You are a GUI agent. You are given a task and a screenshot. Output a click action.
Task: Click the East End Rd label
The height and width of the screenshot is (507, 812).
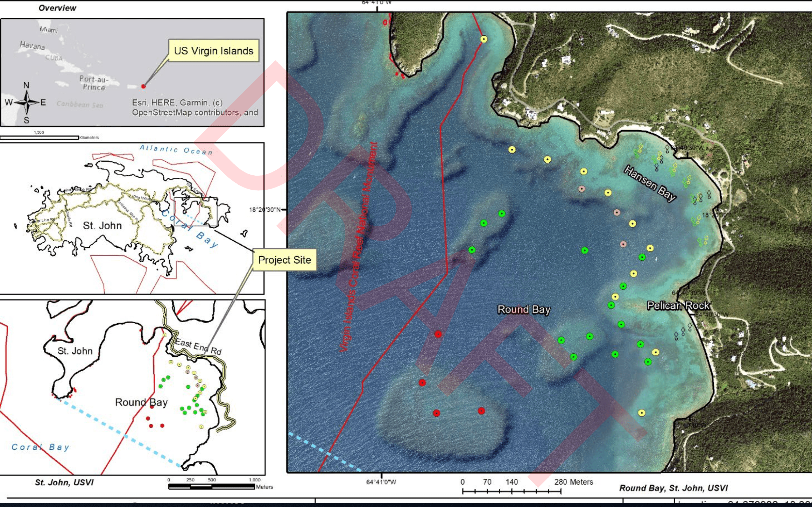[x=198, y=346]
